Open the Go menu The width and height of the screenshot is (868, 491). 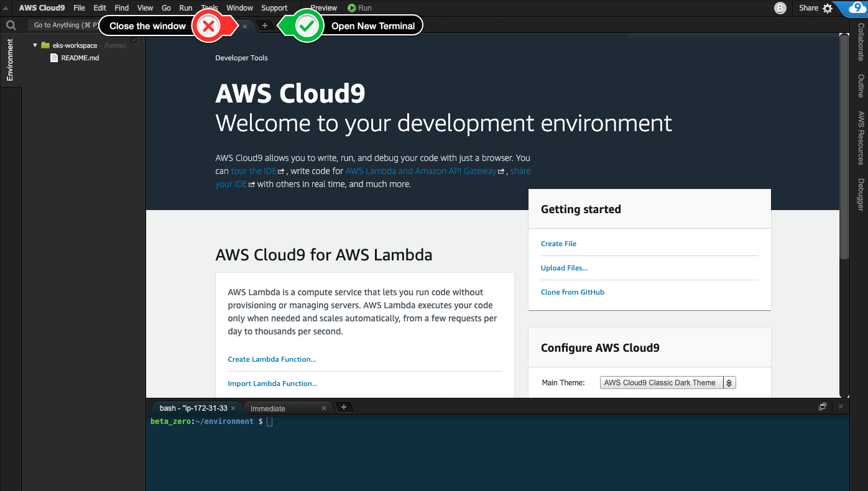166,8
